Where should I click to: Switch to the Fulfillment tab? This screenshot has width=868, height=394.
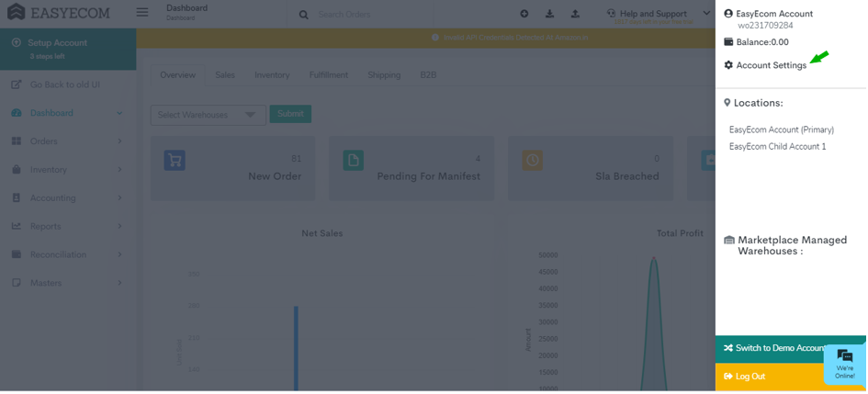tap(329, 74)
